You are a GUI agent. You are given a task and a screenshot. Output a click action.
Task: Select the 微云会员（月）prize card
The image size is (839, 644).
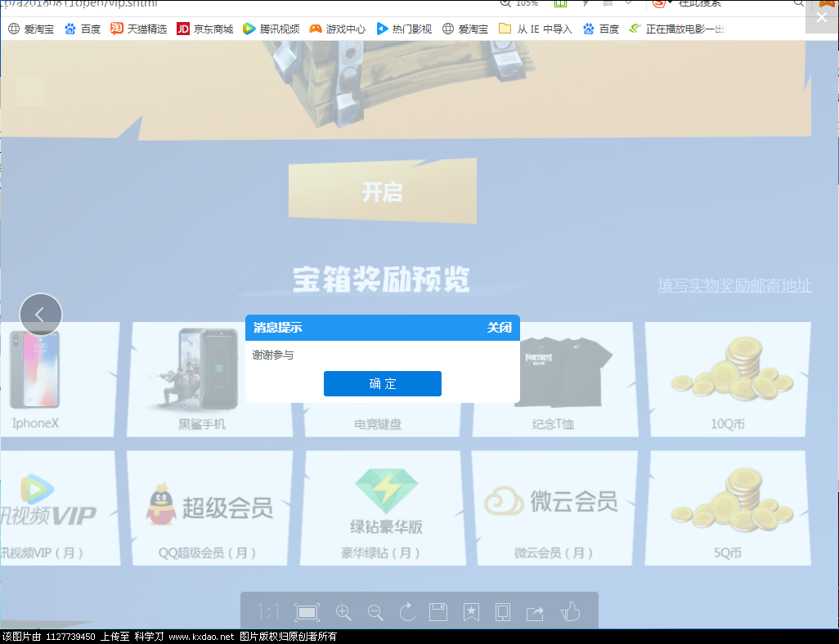click(x=555, y=508)
